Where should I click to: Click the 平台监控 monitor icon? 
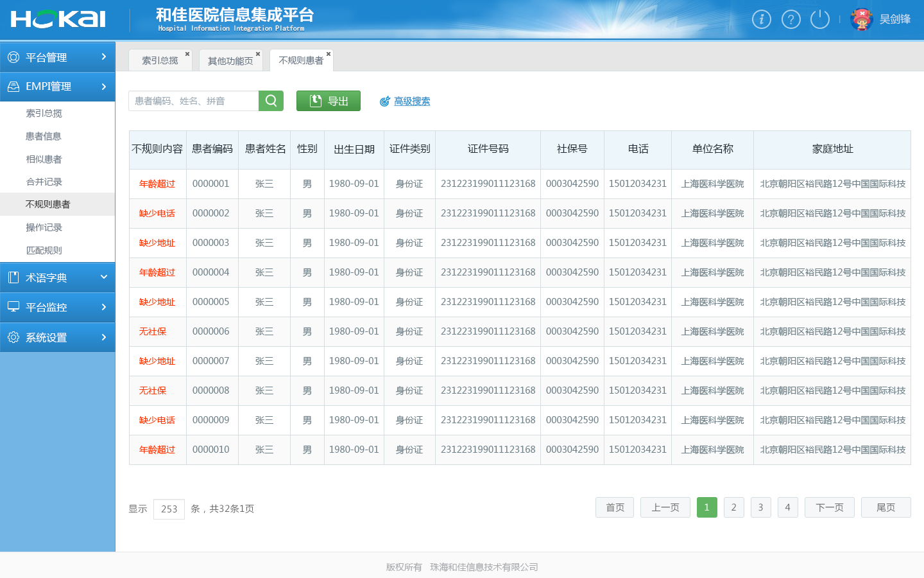13,307
